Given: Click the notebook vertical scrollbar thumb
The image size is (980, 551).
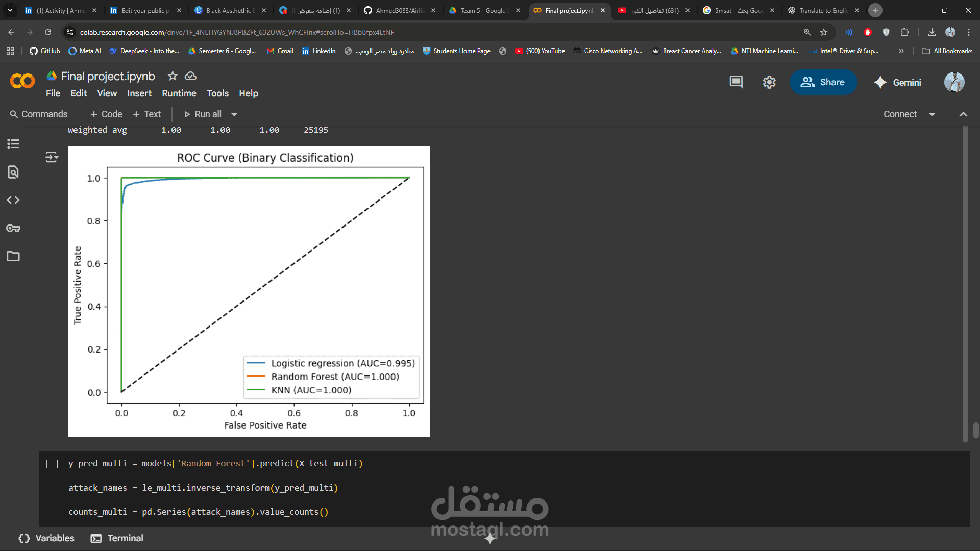Looking at the screenshot, I should 976,430.
